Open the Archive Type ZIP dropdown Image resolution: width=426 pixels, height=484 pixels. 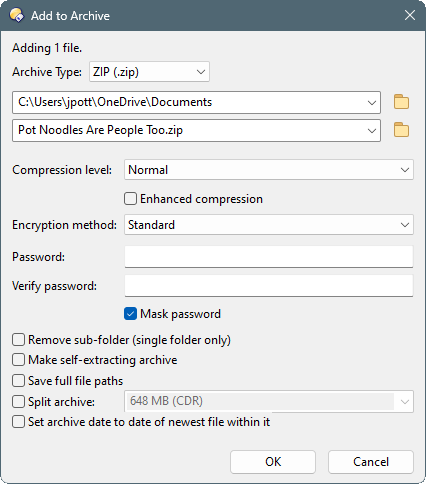[x=149, y=72]
